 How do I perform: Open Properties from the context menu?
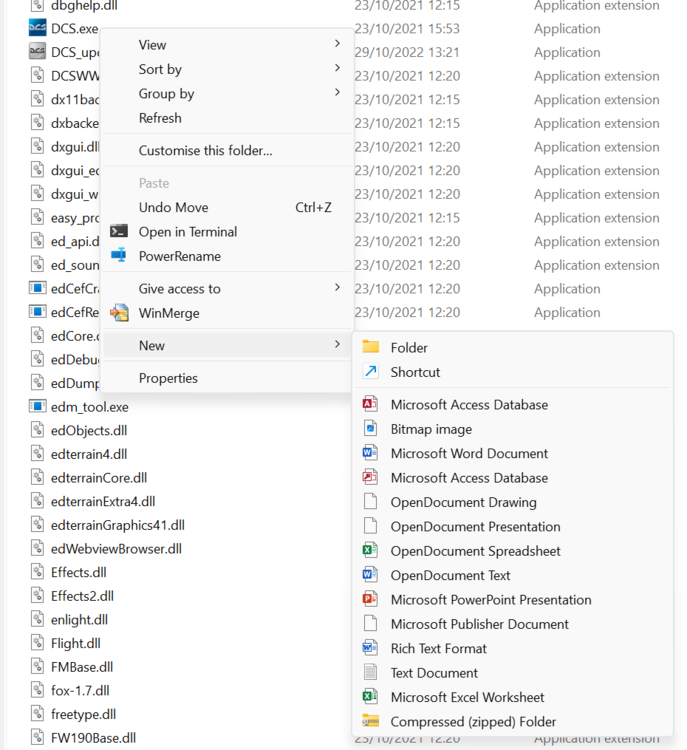(x=168, y=378)
